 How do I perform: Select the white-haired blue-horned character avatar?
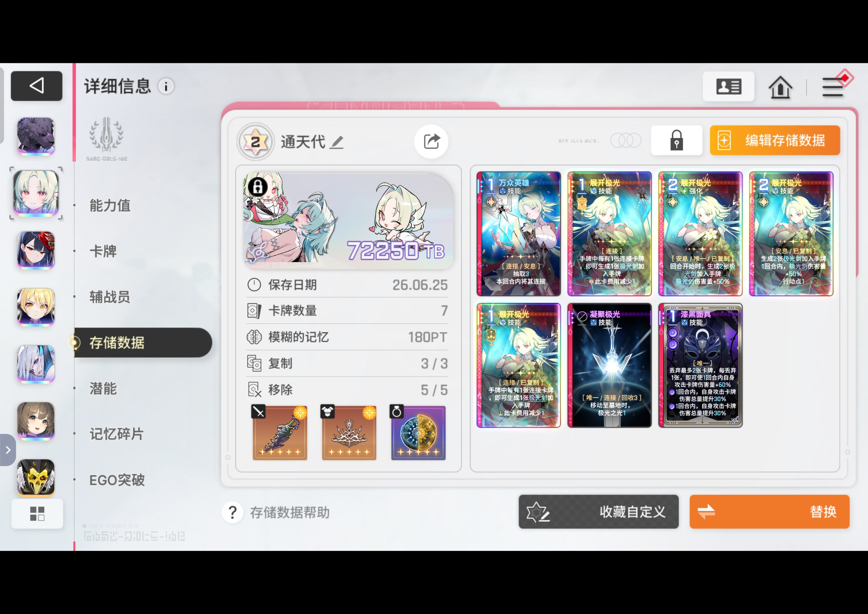(36, 364)
